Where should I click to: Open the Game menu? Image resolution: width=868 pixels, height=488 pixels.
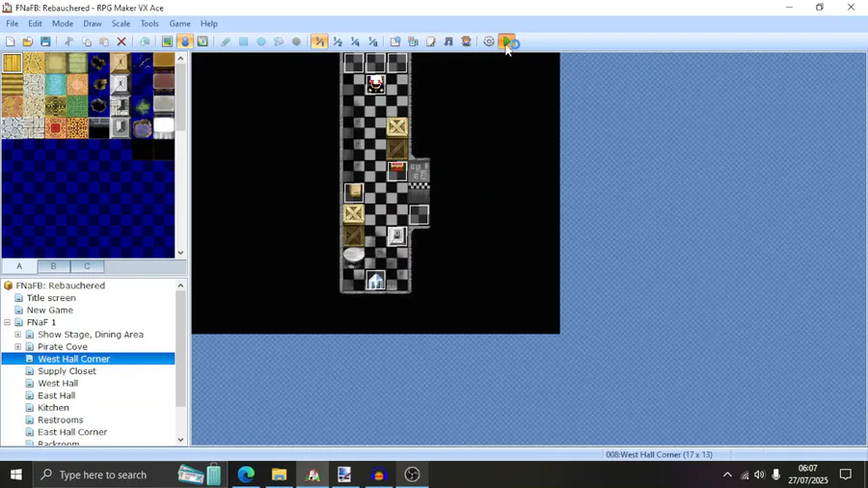(x=180, y=24)
